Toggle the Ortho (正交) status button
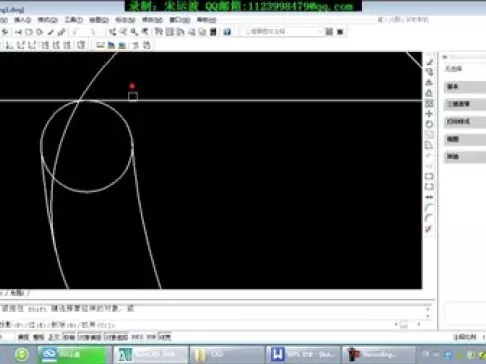Screen dimensions: 486x364 [x=54, y=337]
